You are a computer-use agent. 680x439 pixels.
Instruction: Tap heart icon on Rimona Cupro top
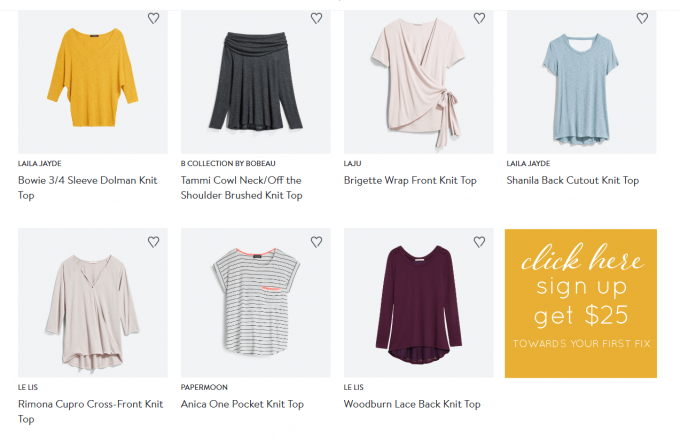153,242
